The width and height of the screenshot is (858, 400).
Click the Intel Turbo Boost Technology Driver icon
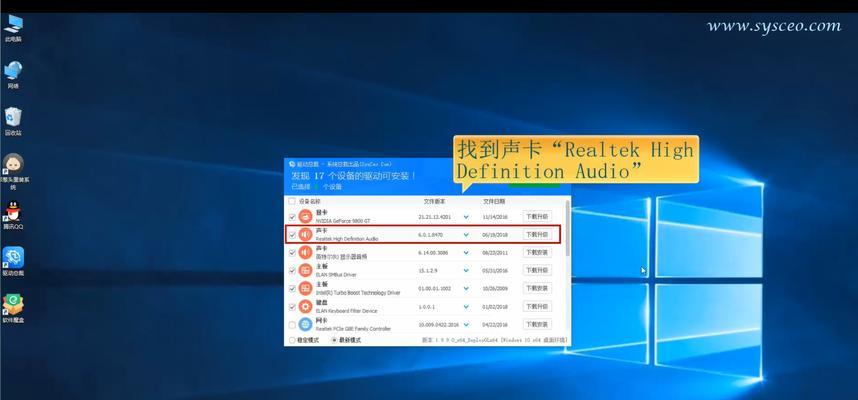click(305, 289)
